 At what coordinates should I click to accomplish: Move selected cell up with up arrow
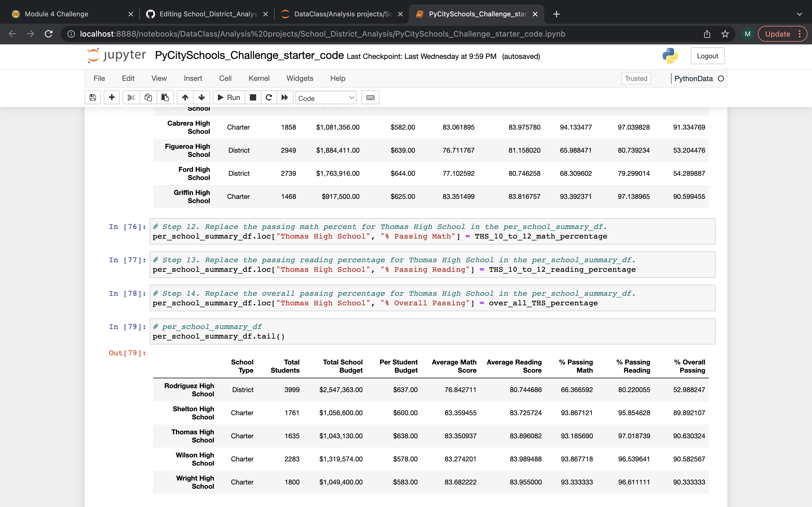(x=185, y=97)
